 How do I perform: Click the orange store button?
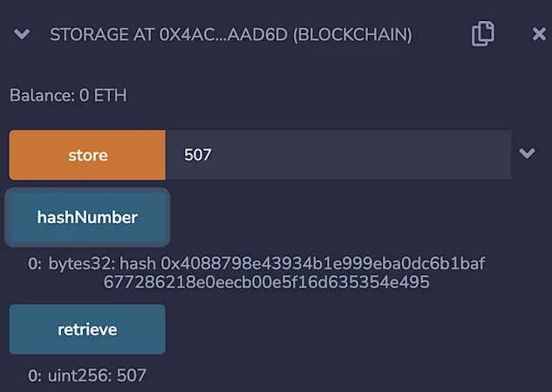(87, 155)
